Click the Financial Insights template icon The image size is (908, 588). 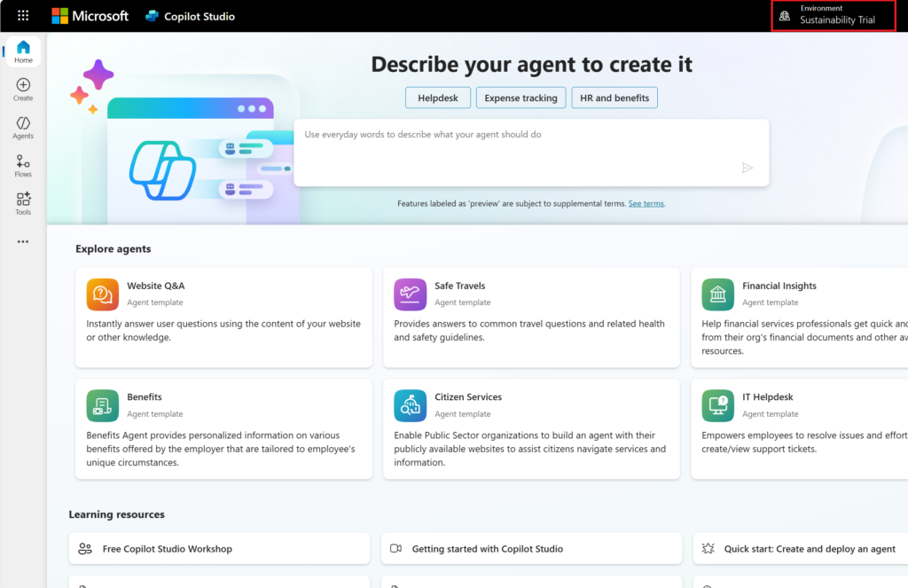point(718,294)
